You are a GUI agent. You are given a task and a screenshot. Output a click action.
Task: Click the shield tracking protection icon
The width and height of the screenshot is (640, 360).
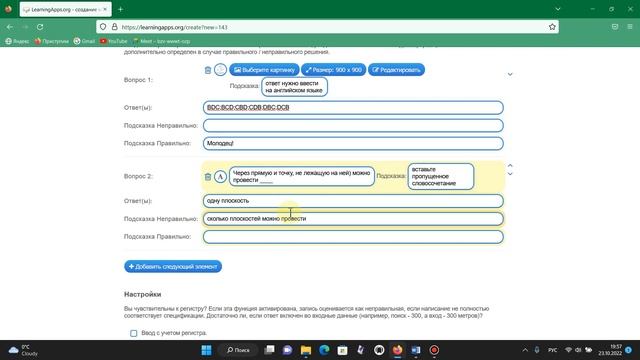pos(103,27)
